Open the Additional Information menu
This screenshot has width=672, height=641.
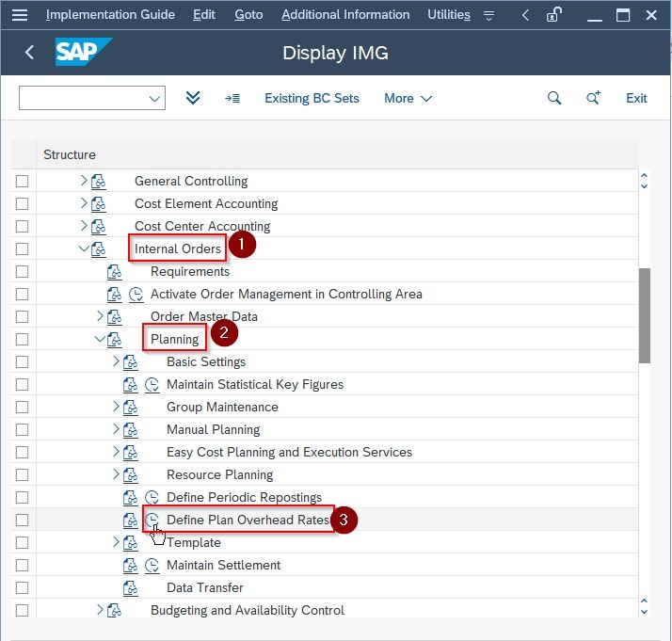click(x=345, y=14)
